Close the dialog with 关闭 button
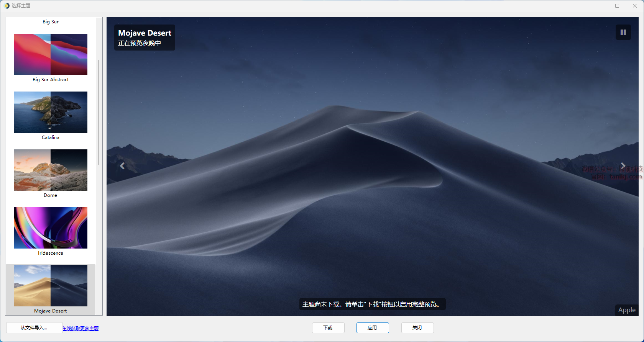Screen dimensions: 644x342 (x=417, y=328)
